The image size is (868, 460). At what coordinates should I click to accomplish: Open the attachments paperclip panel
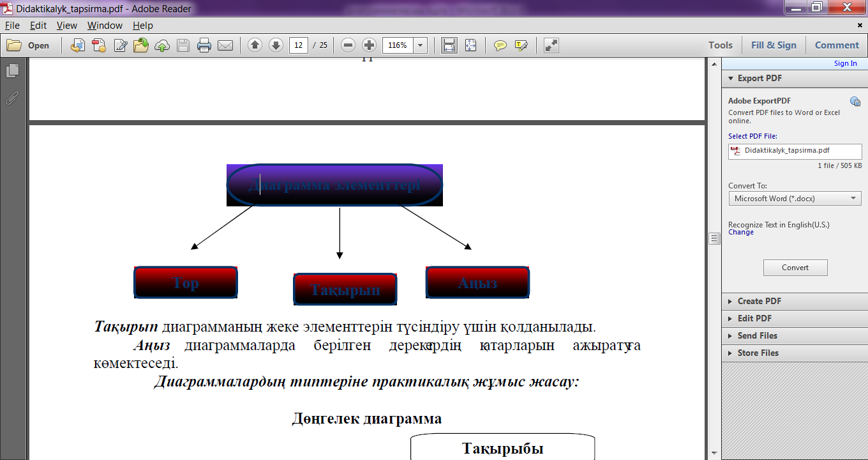click(x=12, y=98)
